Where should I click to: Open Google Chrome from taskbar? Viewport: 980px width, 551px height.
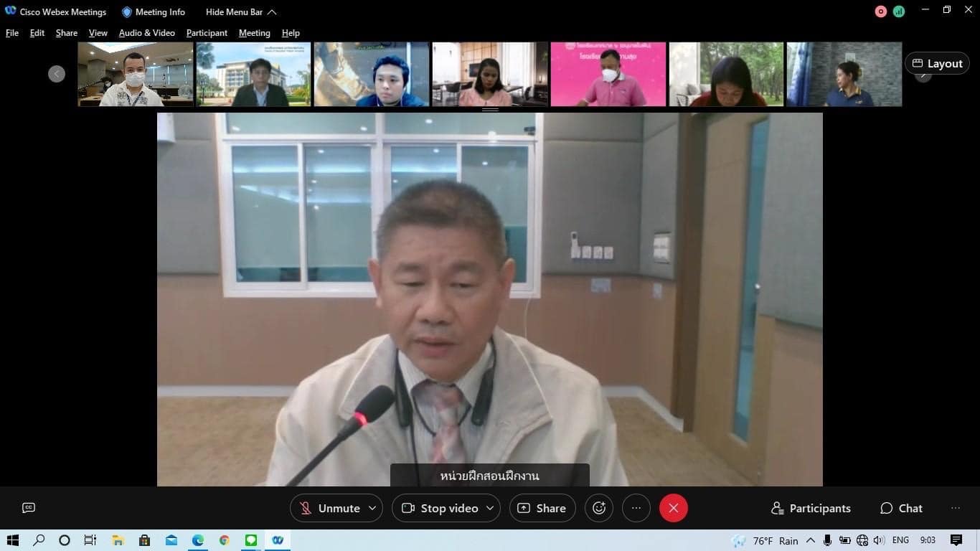[225, 540]
